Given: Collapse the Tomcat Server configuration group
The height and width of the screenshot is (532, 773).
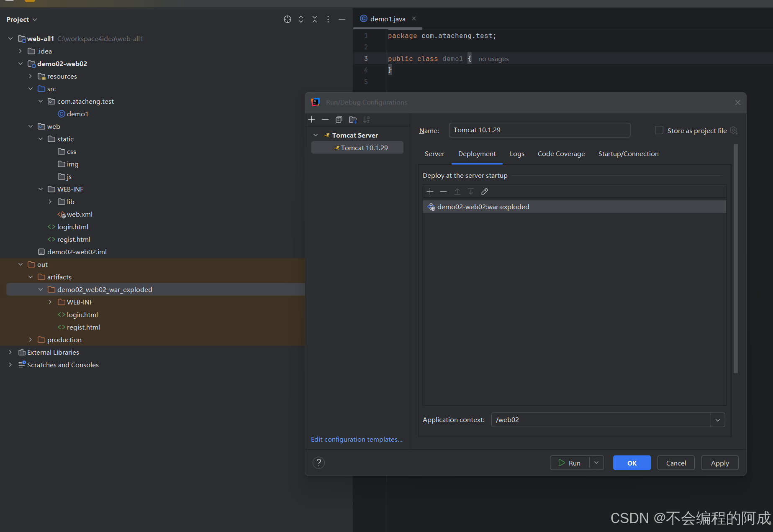Looking at the screenshot, I should 316,135.
